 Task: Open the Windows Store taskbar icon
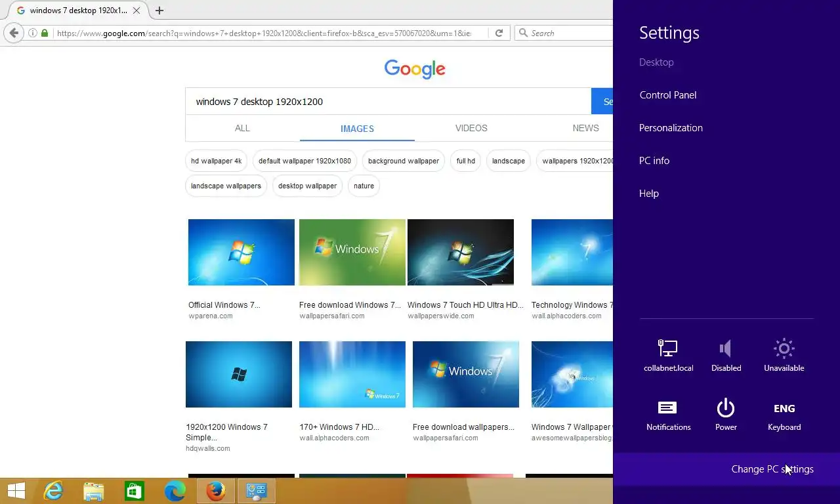coord(135,491)
